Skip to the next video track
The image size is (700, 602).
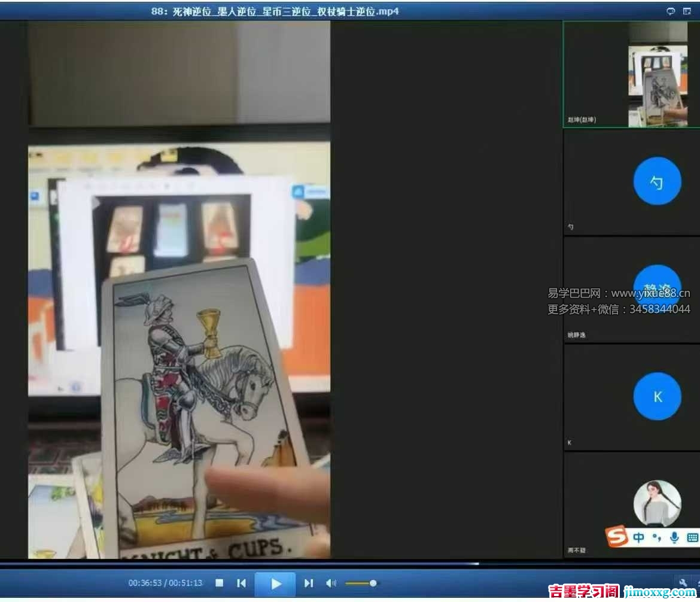tap(308, 583)
